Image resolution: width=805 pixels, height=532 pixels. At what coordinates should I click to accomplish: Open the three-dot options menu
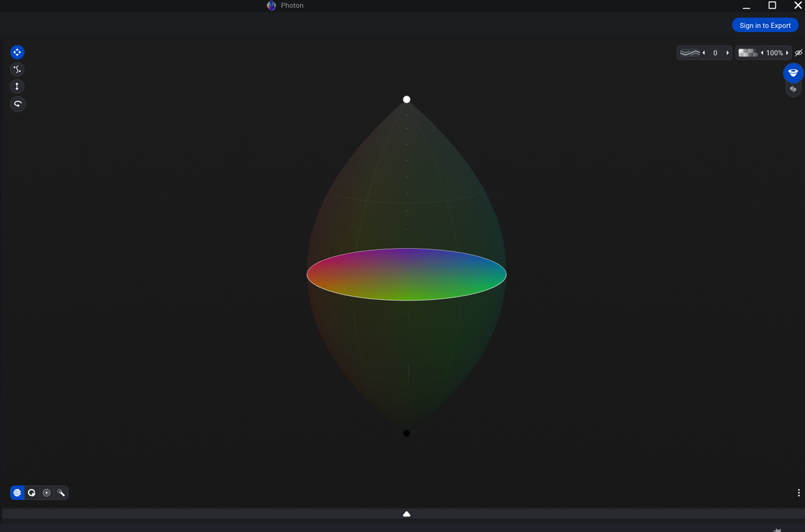coord(798,493)
